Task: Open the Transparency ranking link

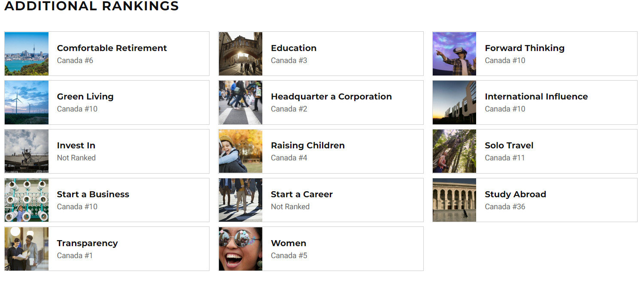Action: pyautogui.click(x=87, y=244)
